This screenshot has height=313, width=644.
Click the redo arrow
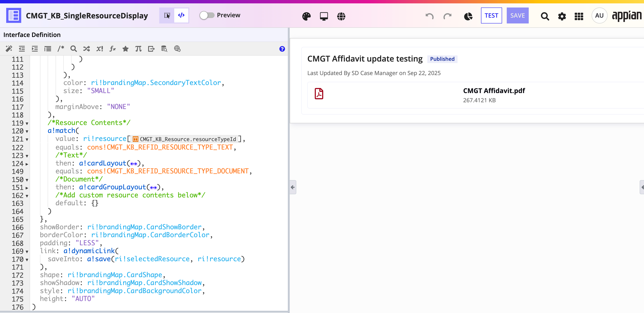click(x=447, y=16)
